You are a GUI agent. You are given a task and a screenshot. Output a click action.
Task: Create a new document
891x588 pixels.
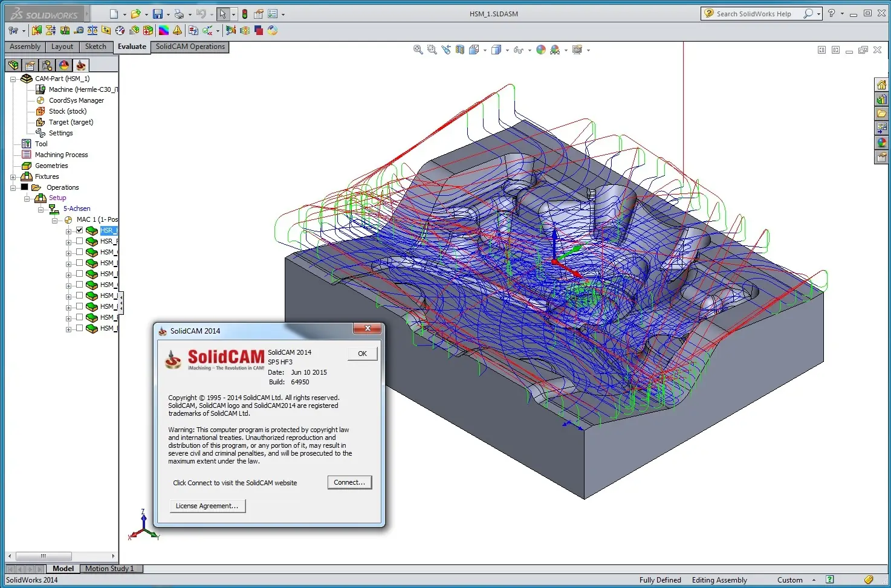coord(114,14)
